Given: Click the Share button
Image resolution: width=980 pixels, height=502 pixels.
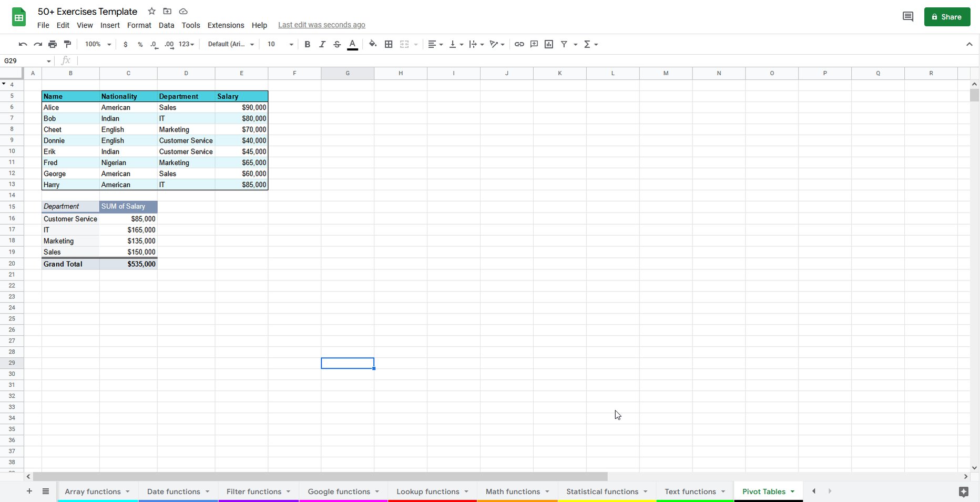Looking at the screenshot, I should 947,16.
